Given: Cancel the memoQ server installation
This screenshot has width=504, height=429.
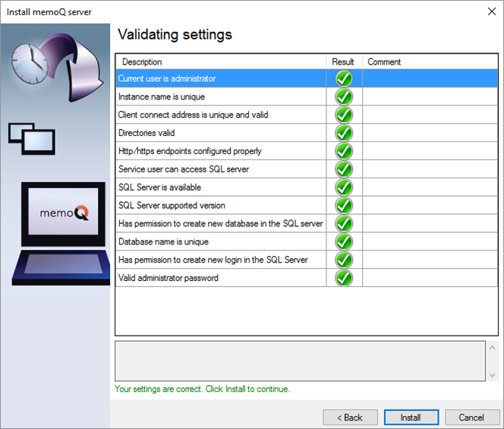Looking at the screenshot, I should tap(472, 418).
